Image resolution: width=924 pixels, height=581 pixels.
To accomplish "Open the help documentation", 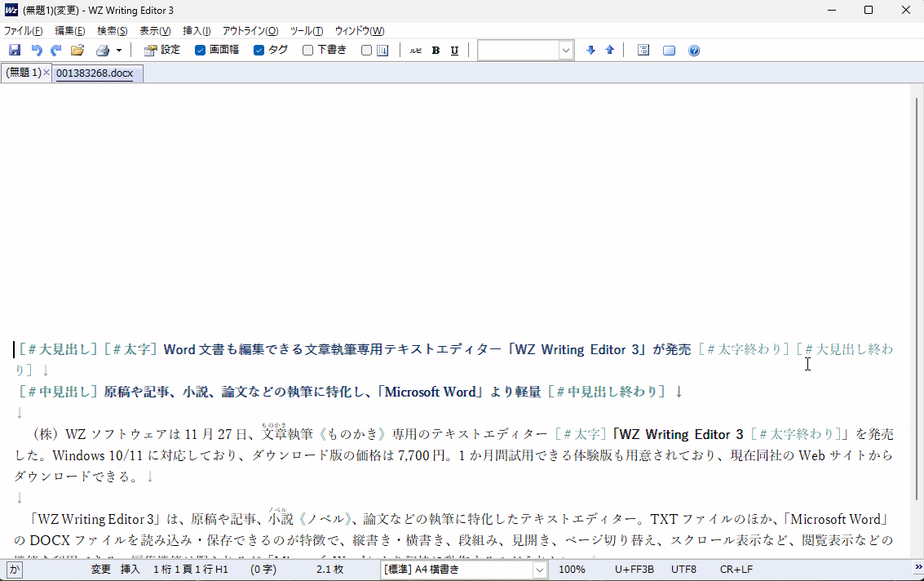I will 693,50.
